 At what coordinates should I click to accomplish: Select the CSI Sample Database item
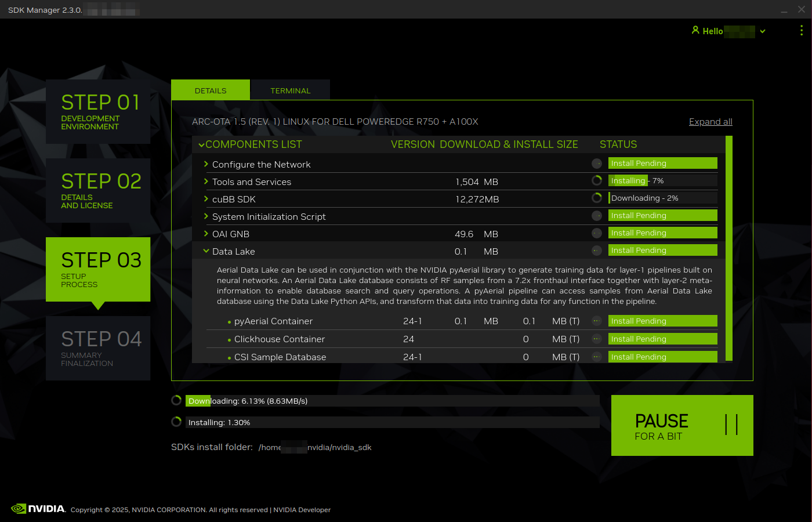click(x=280, y=357)
